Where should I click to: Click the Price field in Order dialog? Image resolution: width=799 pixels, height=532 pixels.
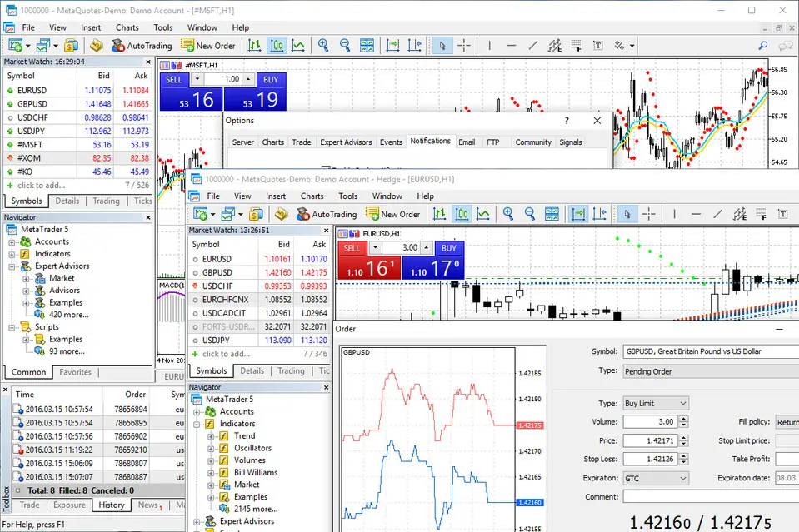pos(652,440)
